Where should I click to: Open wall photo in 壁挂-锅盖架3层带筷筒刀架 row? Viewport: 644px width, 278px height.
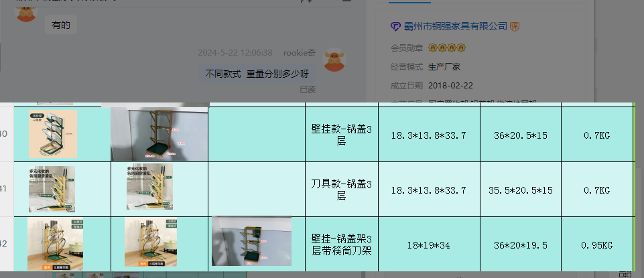point(251,241)
